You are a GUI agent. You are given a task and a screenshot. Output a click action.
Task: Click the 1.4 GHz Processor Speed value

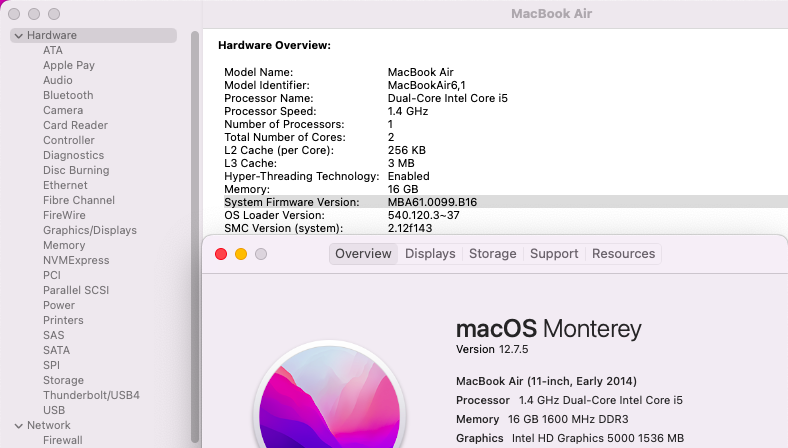click(408, 112)
